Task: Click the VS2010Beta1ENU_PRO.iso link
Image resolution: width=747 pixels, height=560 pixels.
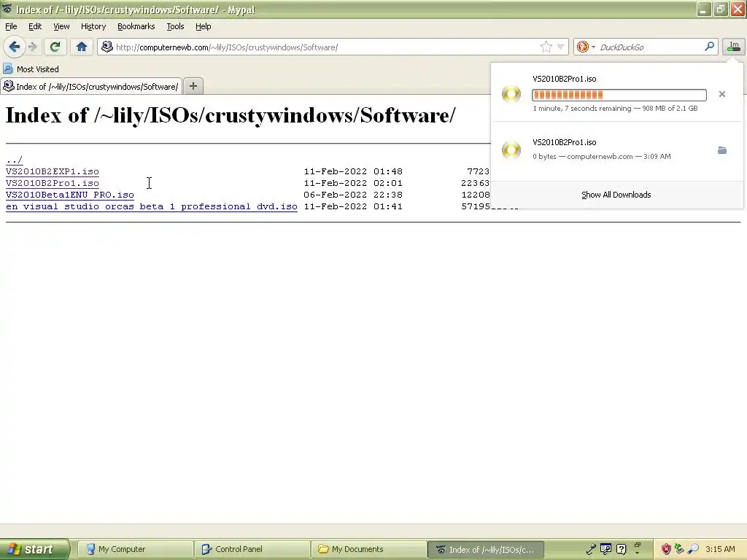Action: (x=70, y=195)
